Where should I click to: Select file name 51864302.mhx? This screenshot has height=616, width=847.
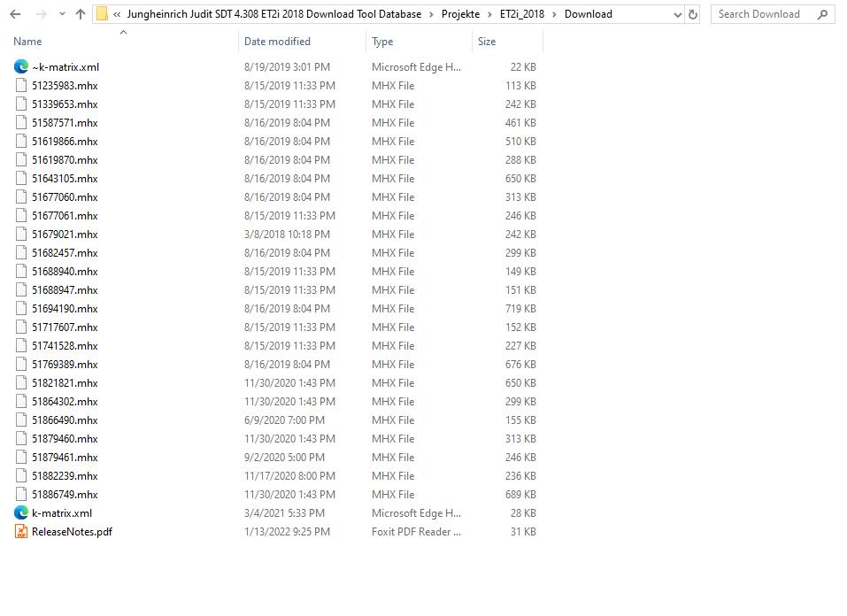(65, 402)
